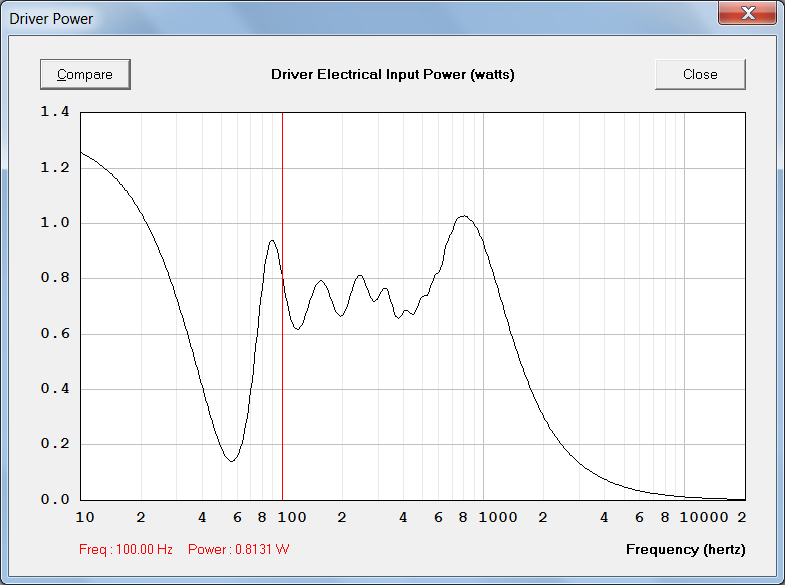Click the 1.0 label on the power axis
Image resolution: width=785 pixels, height=585 pixels.
tap(55, 223)
